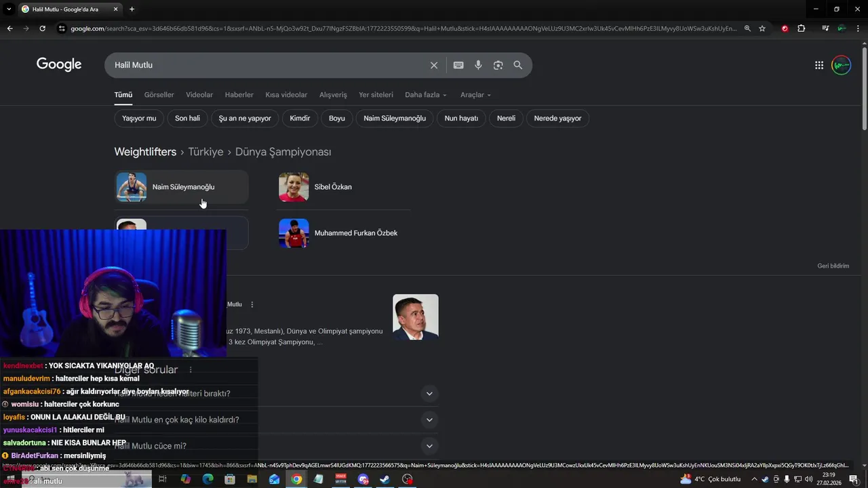Click the Halil Mutlu portrait thumbnail

coord(416,317)
